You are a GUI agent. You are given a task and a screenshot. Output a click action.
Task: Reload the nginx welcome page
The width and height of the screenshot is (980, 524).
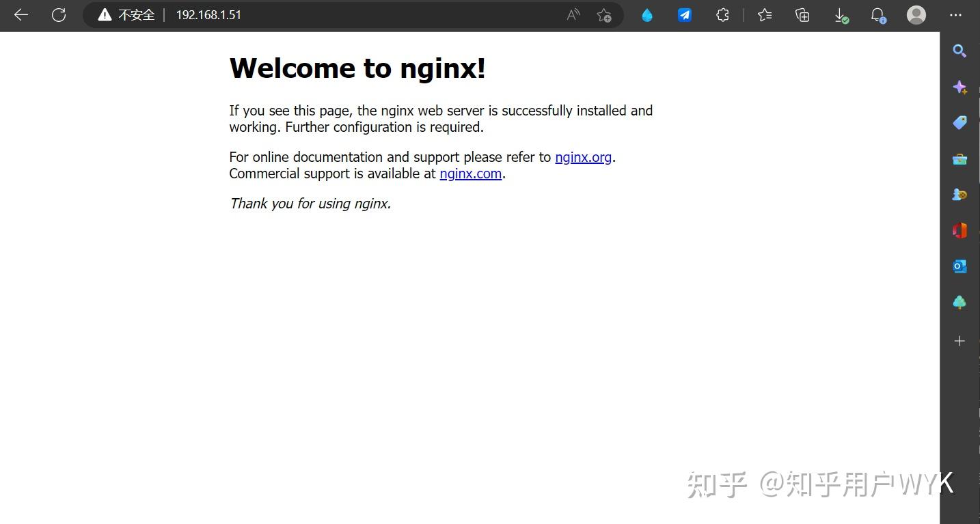coord(58,15)
